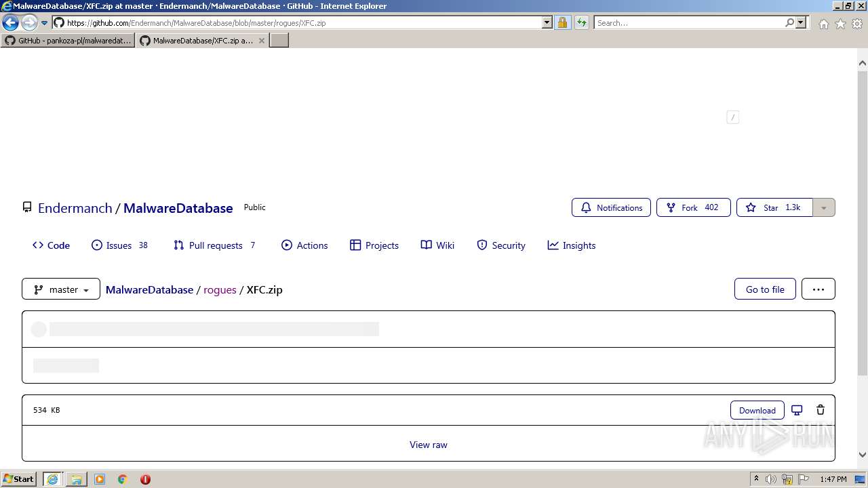Click the browser Forward arrow

click(29, 23)
